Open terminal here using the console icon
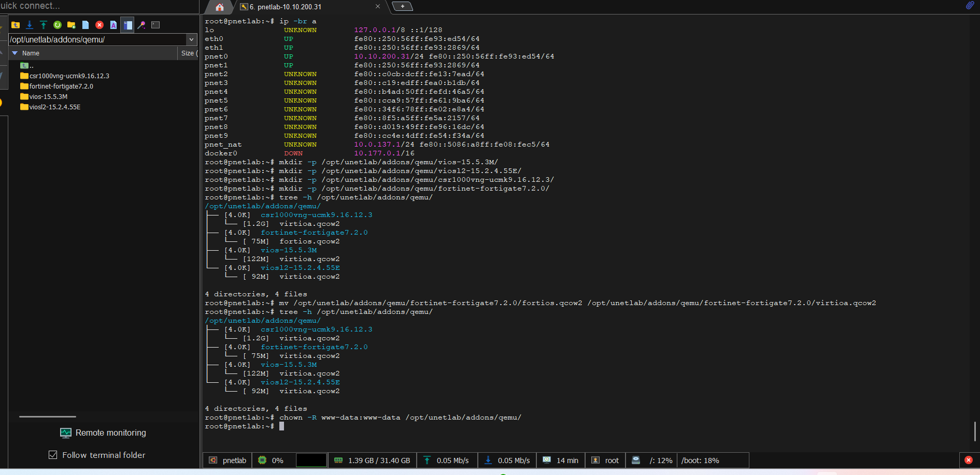This screenshot has height=475, width=980. [x=155, y=25]
